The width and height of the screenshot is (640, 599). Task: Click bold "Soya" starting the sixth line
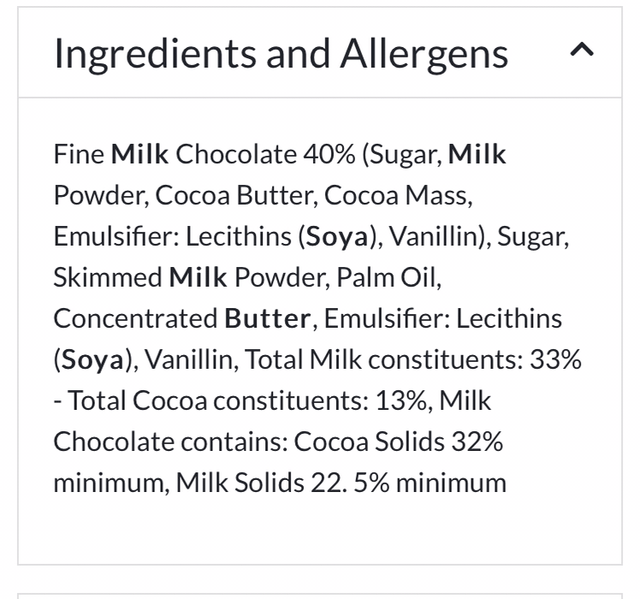[x=95, y=359]
